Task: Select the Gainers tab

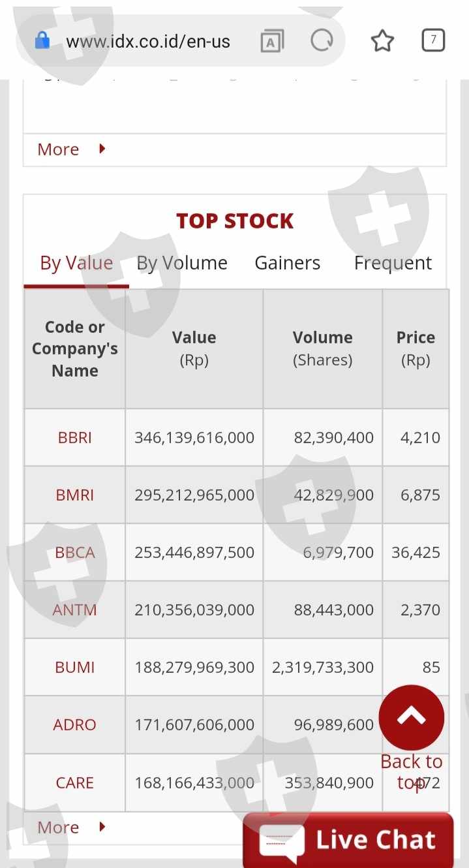Action: point(287,263)
